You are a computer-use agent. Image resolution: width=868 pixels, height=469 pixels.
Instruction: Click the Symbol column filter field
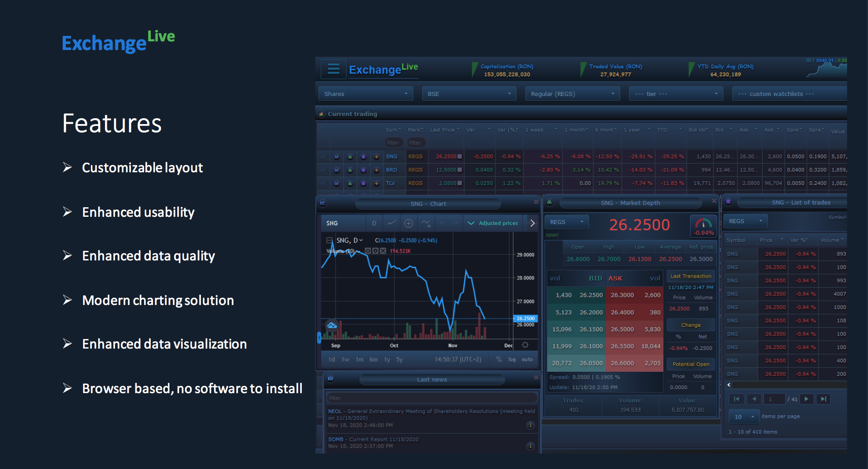click(x=394, y=143)
